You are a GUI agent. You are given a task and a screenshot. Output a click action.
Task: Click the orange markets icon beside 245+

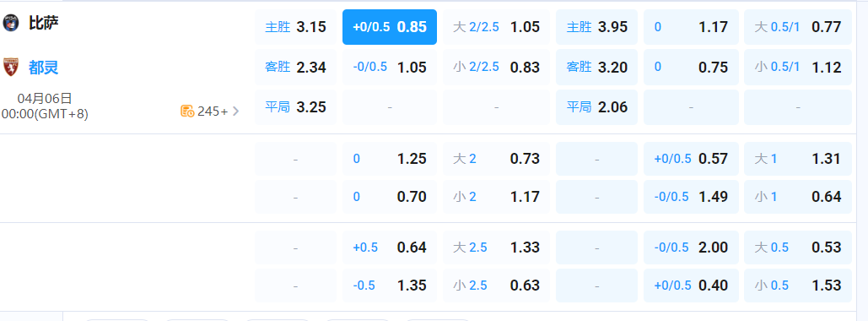tap(187, 111)
